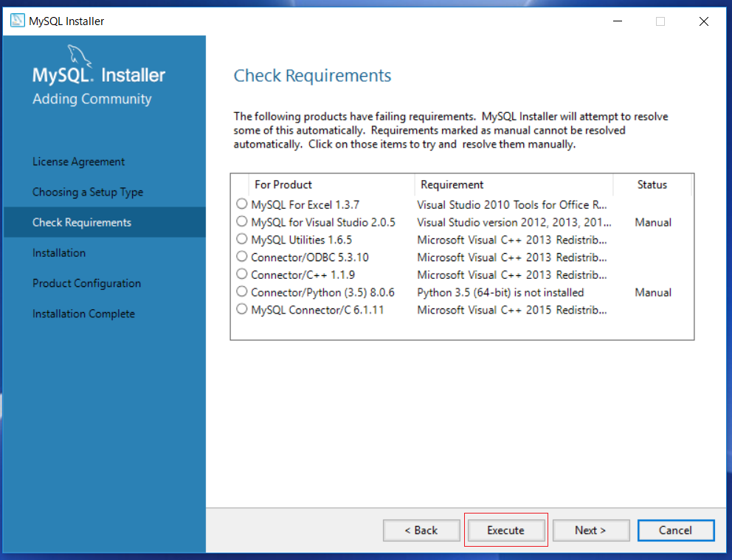Click the Next button
Viewport: 732px width, 560px height.
[x=590, y=530]
